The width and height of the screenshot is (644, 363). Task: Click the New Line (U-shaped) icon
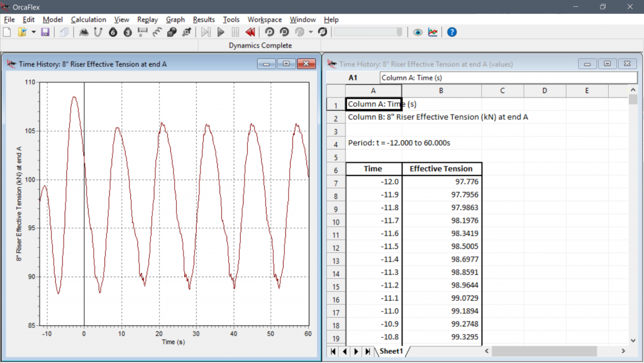(x=97, y=32)
